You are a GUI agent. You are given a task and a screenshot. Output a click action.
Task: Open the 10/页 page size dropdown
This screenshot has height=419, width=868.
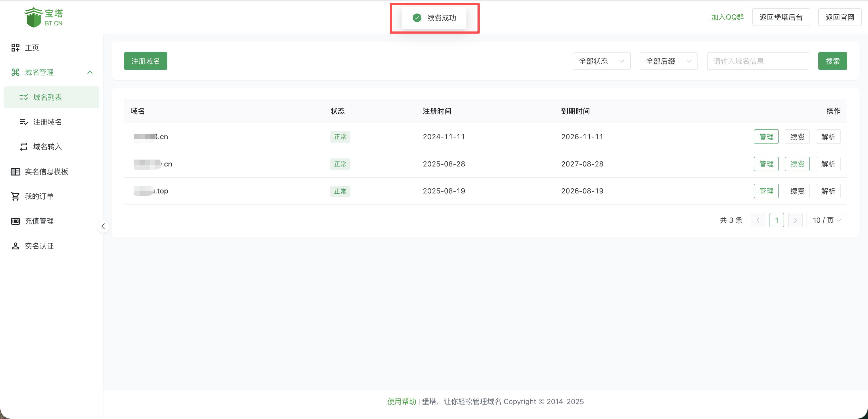pos(826,220)
